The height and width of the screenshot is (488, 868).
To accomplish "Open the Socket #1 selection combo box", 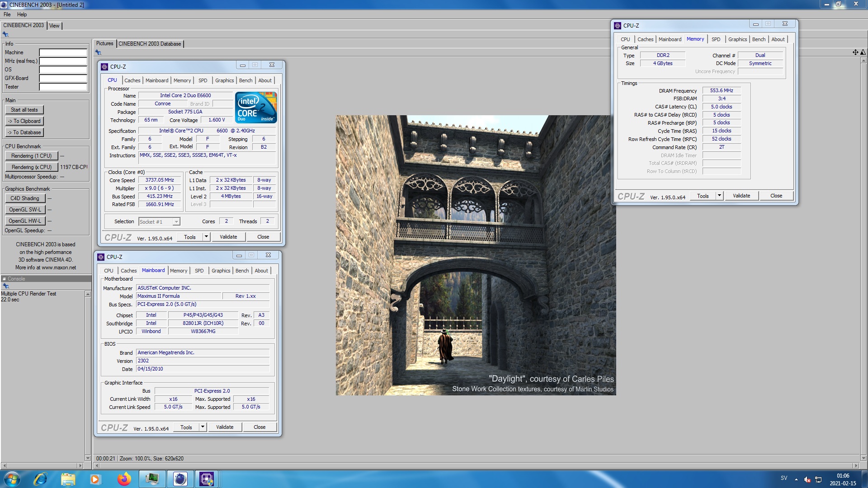I will 159,221.
